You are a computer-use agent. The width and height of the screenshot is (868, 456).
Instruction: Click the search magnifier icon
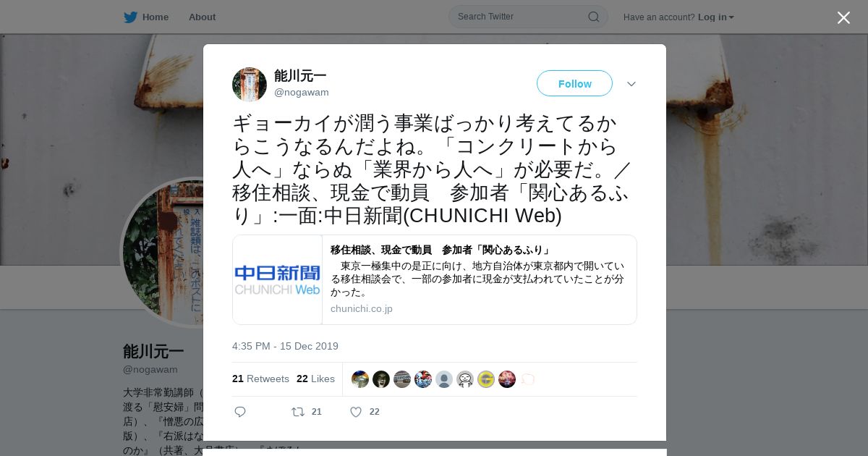click(593, 17)
